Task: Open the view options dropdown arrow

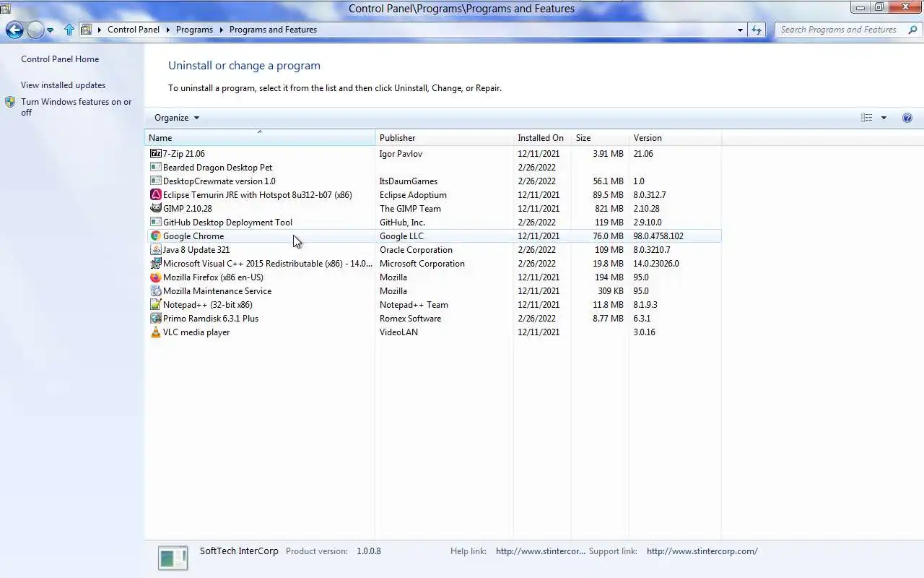Action: click(884, 118)
